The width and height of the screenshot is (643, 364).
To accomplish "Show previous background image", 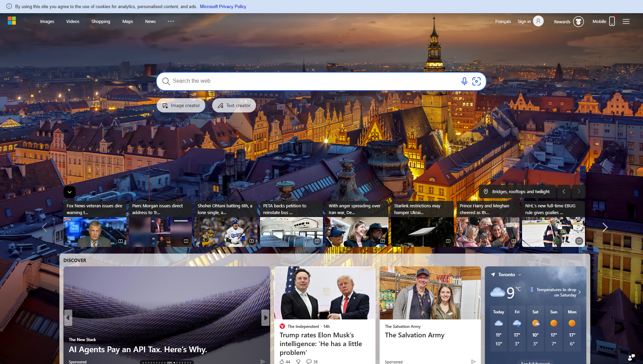I will click(564, 191).
